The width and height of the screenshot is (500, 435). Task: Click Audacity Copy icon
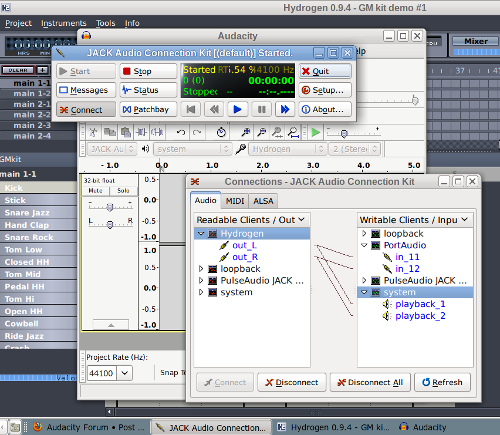click(109, 133)
